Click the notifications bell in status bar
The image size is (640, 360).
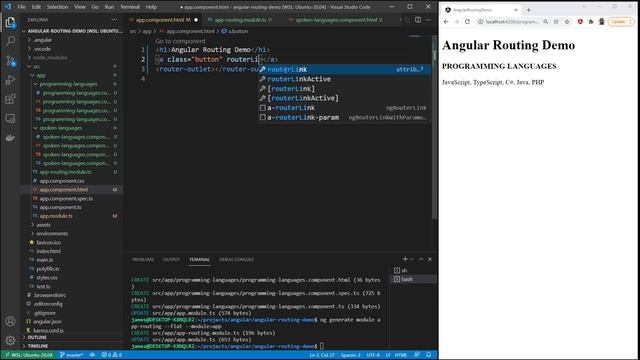(429, 355)
